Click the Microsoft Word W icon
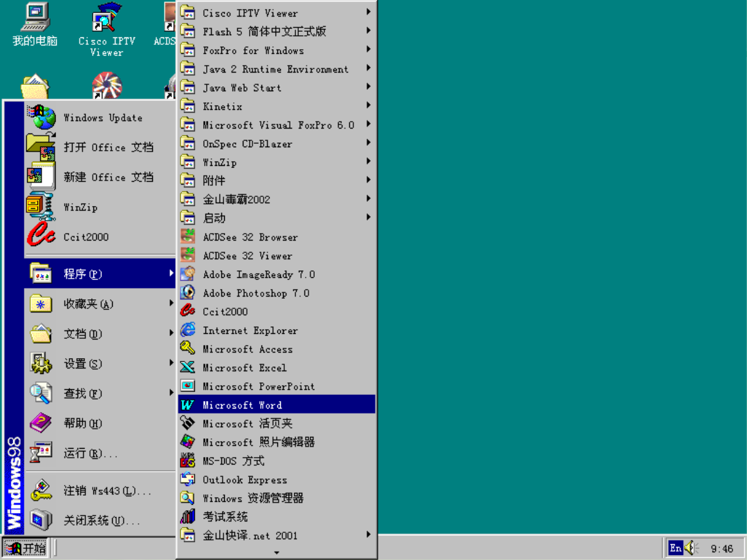 click(x=187, y=404)
